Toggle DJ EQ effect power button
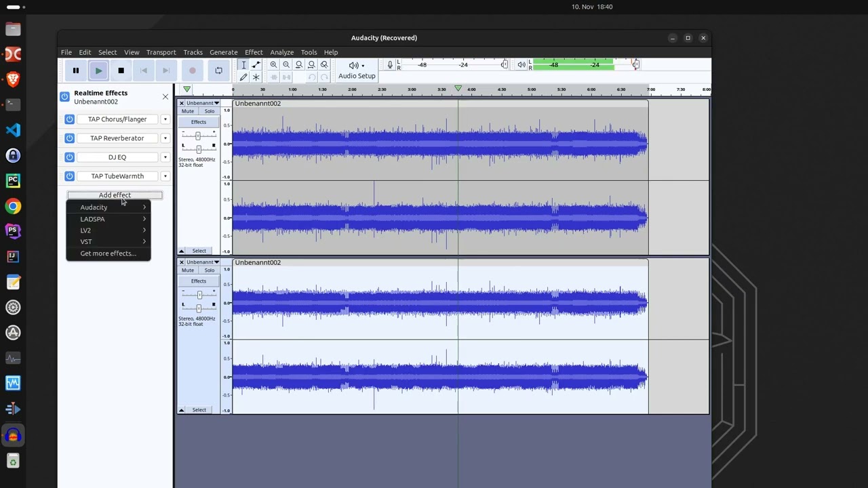The width and height of the screenshot is (868, 488). click(69, 157)
